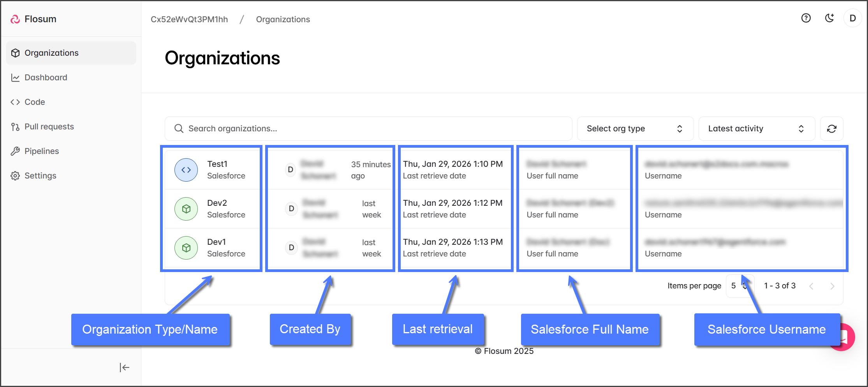This screenshot has width=868, height=387.
Task: Change the items per page dropdown
Action: tap(739, 286)
